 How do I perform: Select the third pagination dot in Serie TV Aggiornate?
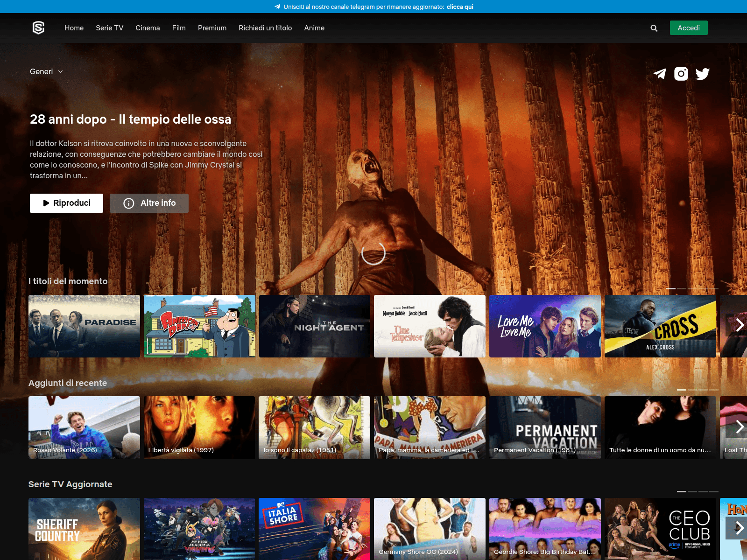click(x=703, y=491)
